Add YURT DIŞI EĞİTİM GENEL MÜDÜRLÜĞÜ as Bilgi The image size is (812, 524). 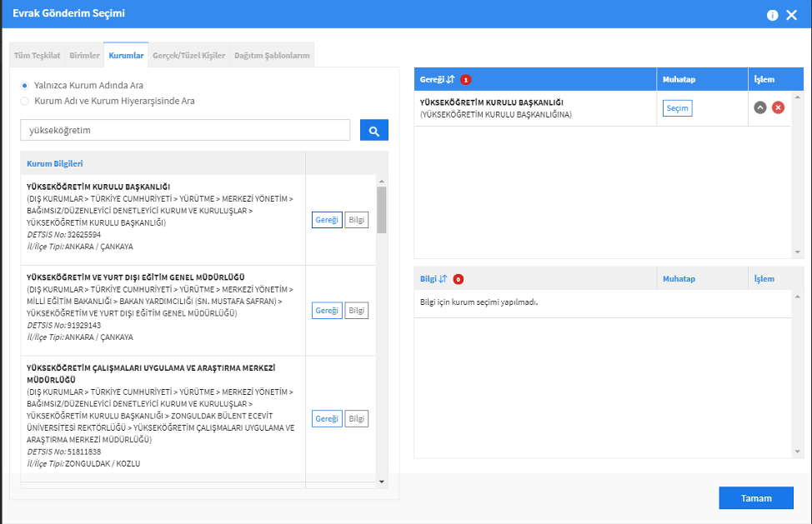356,311
